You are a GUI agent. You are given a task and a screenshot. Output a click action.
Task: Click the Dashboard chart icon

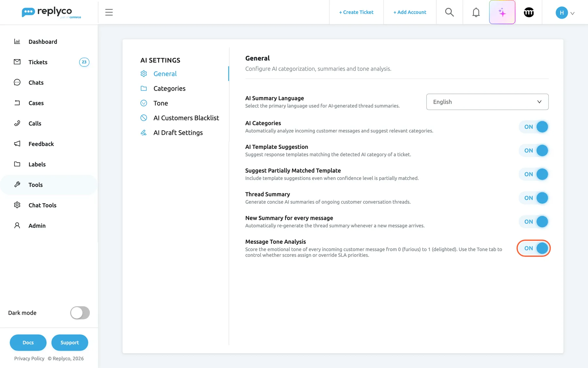[17, 42]
